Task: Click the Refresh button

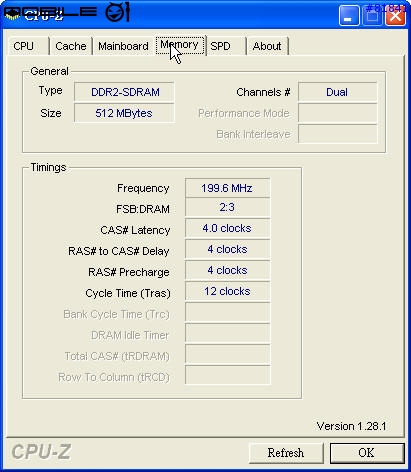Action: [286, 453]
